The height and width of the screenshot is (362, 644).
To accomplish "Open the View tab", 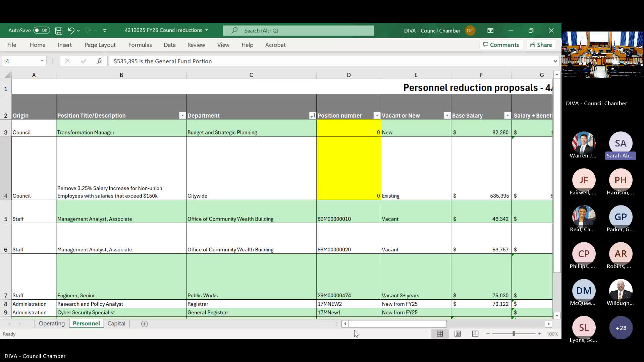I will tap(223, 45).
